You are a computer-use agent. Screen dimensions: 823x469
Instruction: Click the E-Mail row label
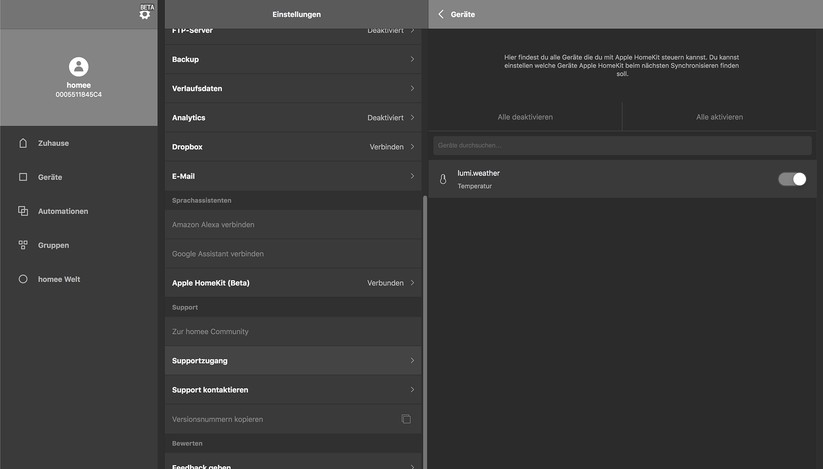click(183, 176)
